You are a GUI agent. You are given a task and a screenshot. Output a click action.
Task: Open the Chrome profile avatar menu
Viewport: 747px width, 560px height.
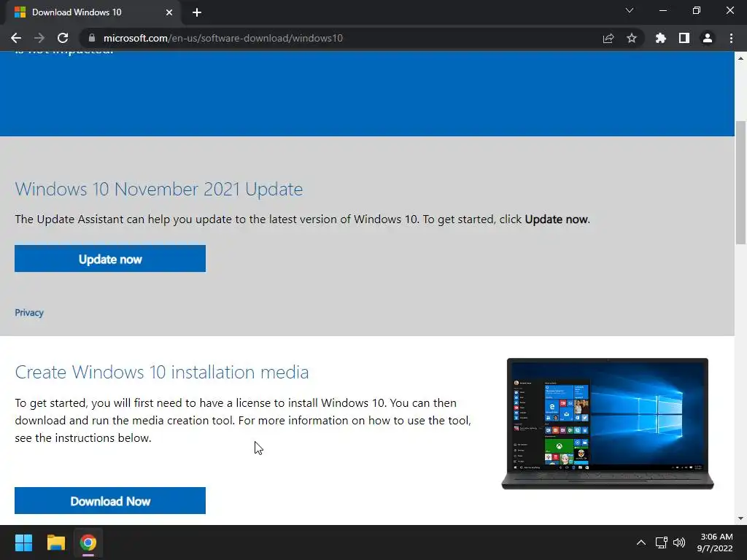708,38
